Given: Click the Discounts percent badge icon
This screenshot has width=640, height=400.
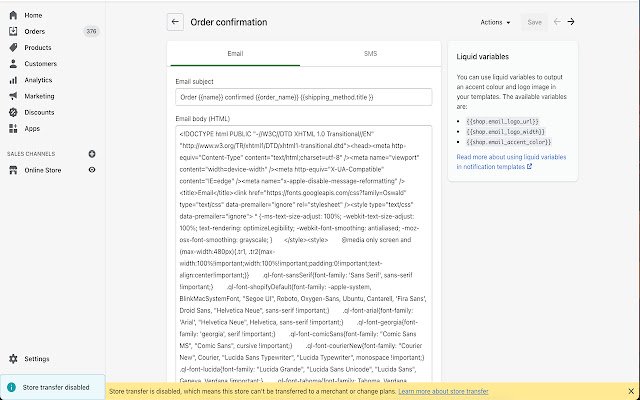Looking at the screenshot, I should 13,112.
